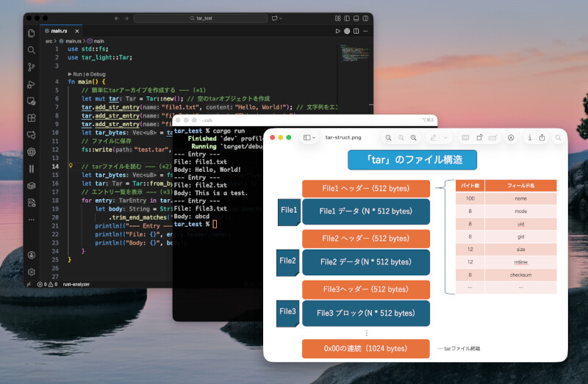Open the Accounts menu in VS Code

point(32,255)
